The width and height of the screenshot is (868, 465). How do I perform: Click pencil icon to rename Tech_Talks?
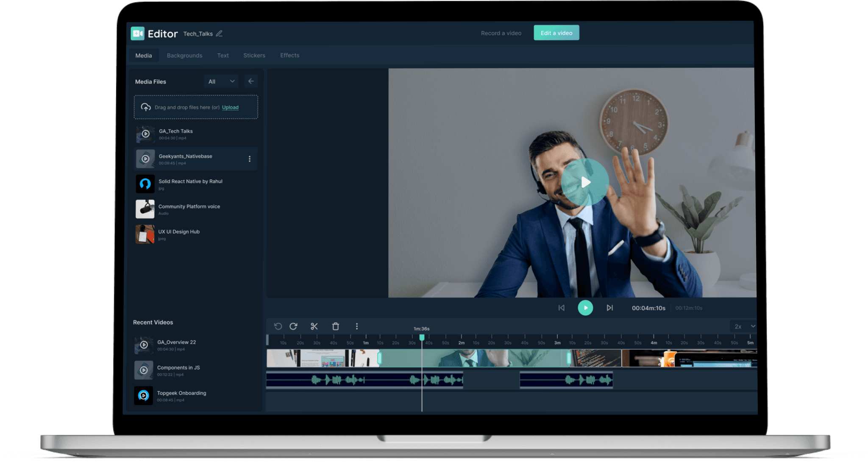[x=219, y=33]
